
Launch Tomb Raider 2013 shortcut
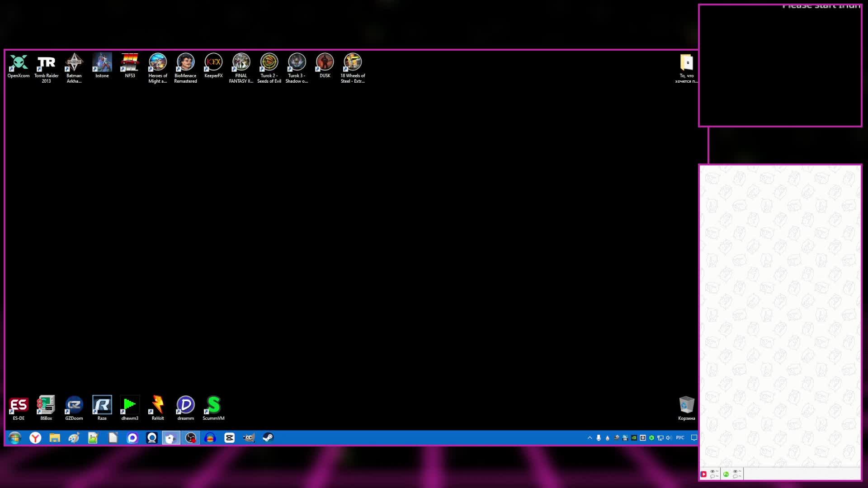[x=46, y=63]
